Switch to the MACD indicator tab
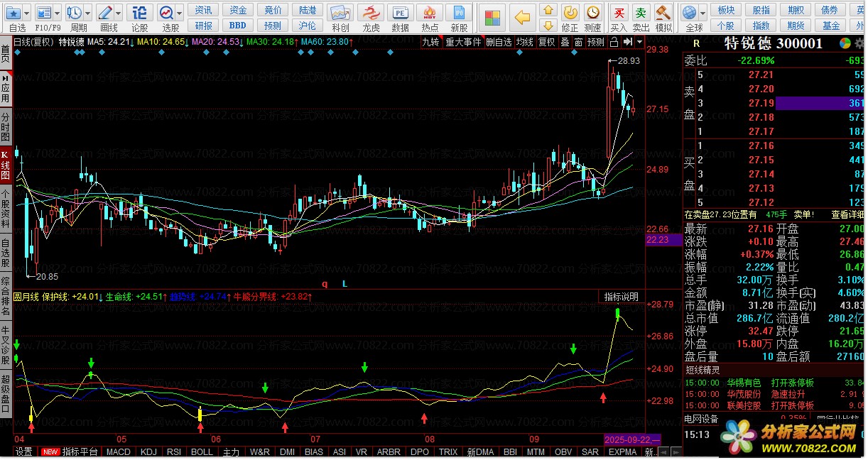This screenshot has width=868, height=460. click(119, 452)
